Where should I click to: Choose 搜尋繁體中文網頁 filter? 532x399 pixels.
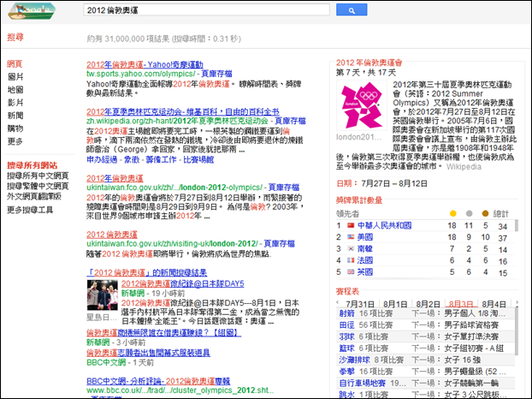[x=38, y=186]
